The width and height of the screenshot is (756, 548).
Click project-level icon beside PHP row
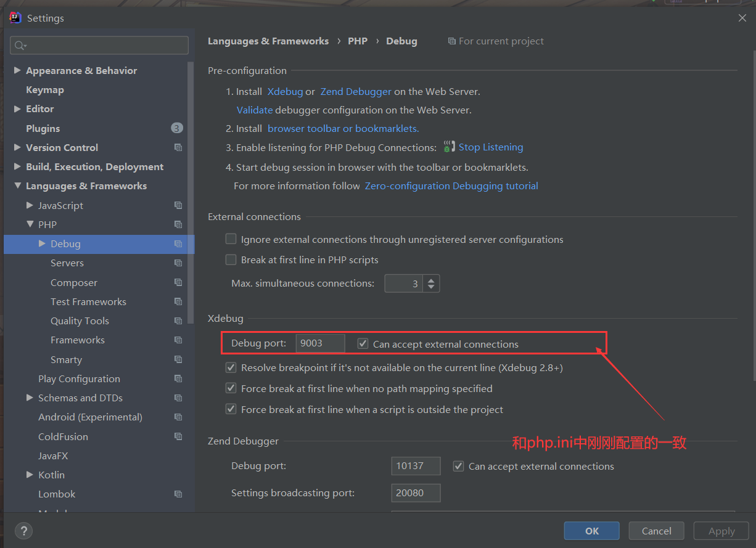coord(178,224)
